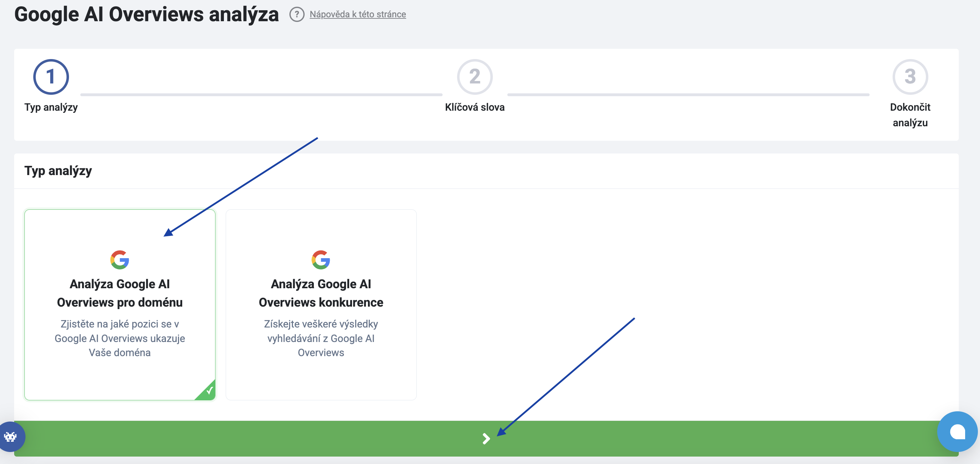Open the blue chat bubble widget
980x464 pixels.
pos(957,432)
